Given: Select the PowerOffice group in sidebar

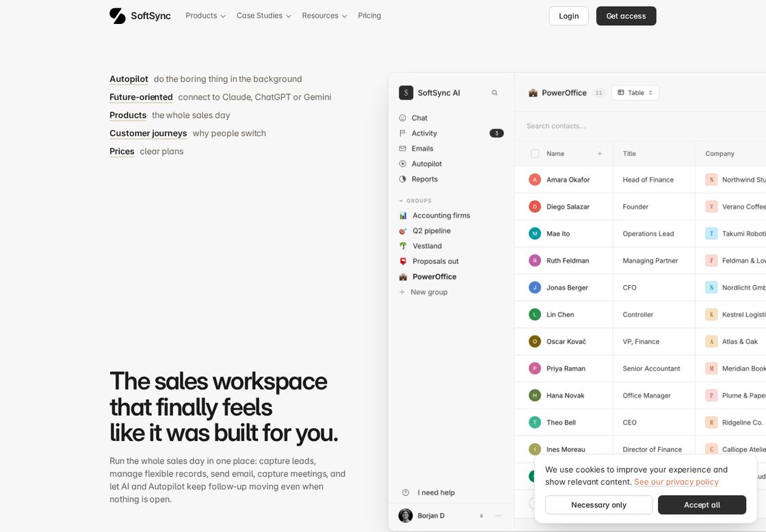Looking at the screenshot, I should click(434, 276).
